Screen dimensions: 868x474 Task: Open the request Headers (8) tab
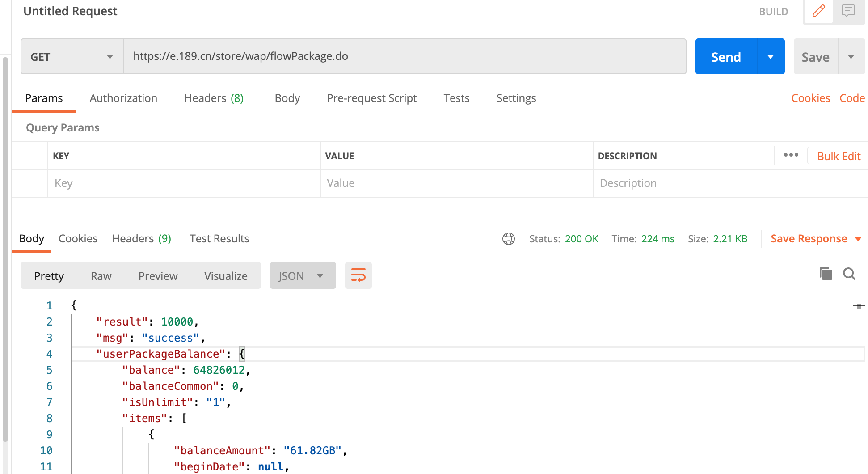(x=214, y=98)
